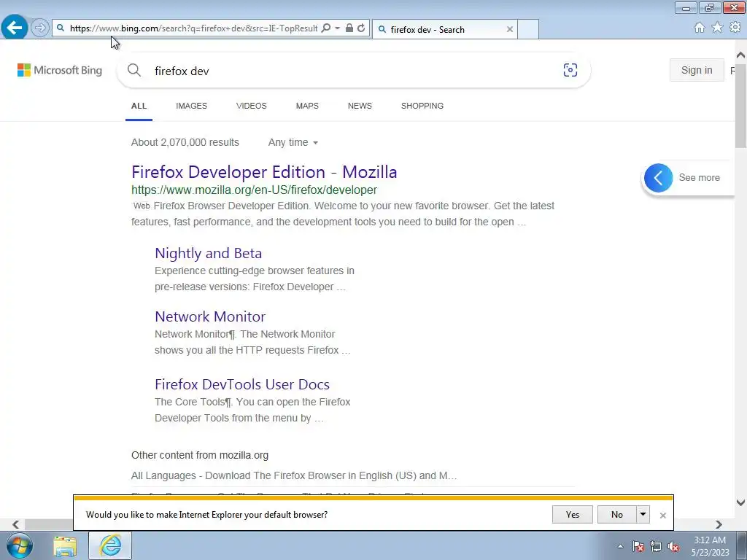This screenshot has height=560, width=747.
Task: Click the Microsoft Bing logo
Action: 60,70
